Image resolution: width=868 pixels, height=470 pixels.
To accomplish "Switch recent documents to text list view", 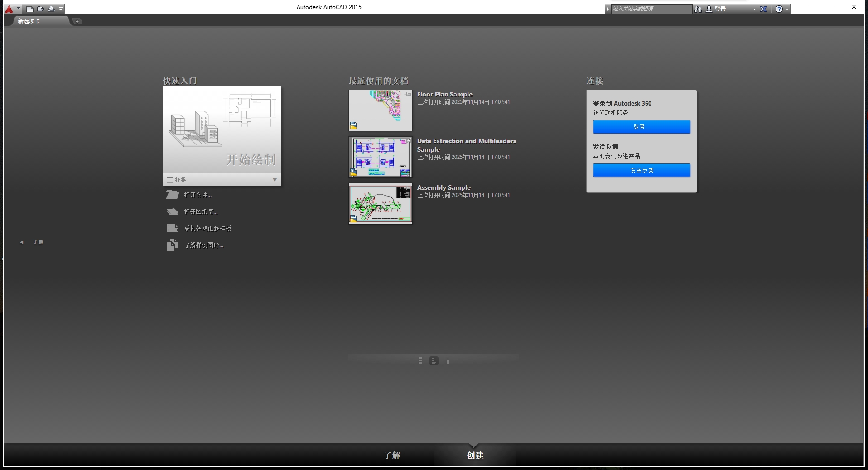I will pyautogui.click(x=447, y=361).
